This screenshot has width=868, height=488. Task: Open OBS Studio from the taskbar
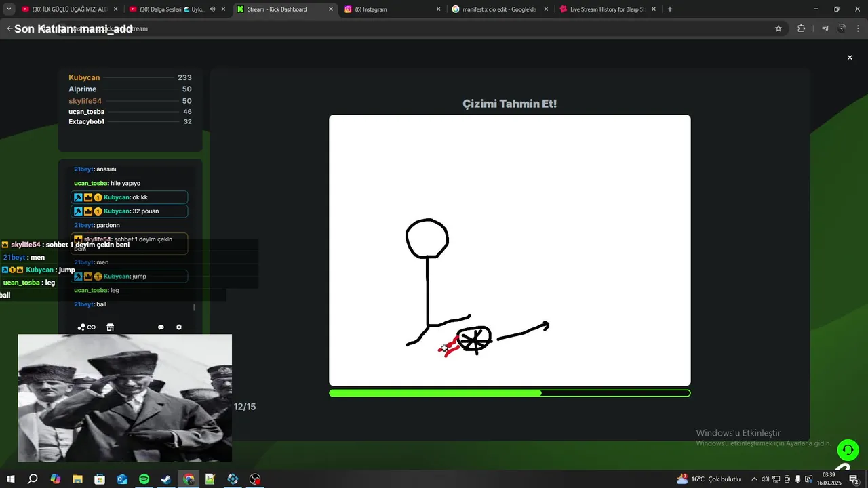point(255,479)
